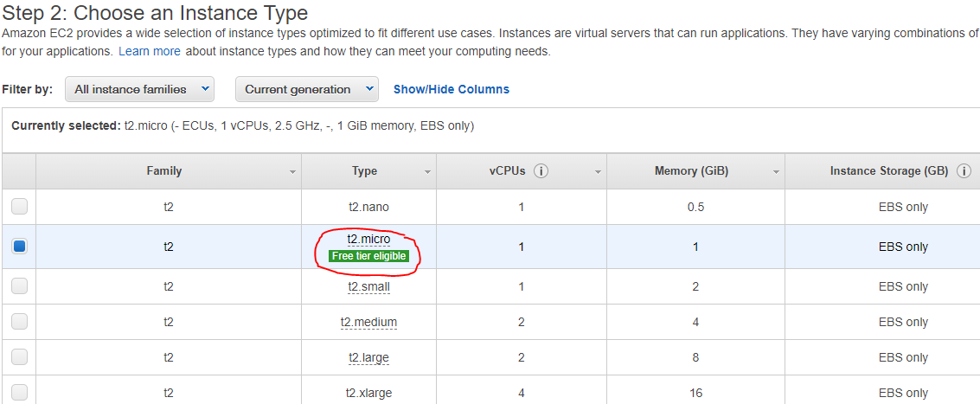Click the Free tier eligible badge
This screenshot has height=404, width=980.
(x=368, y=256)
